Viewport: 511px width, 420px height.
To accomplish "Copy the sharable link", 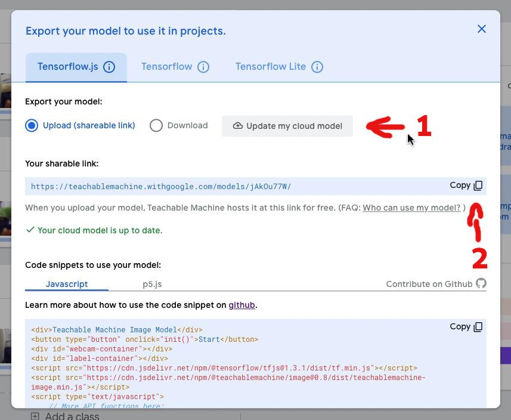I will click(466, 185).
